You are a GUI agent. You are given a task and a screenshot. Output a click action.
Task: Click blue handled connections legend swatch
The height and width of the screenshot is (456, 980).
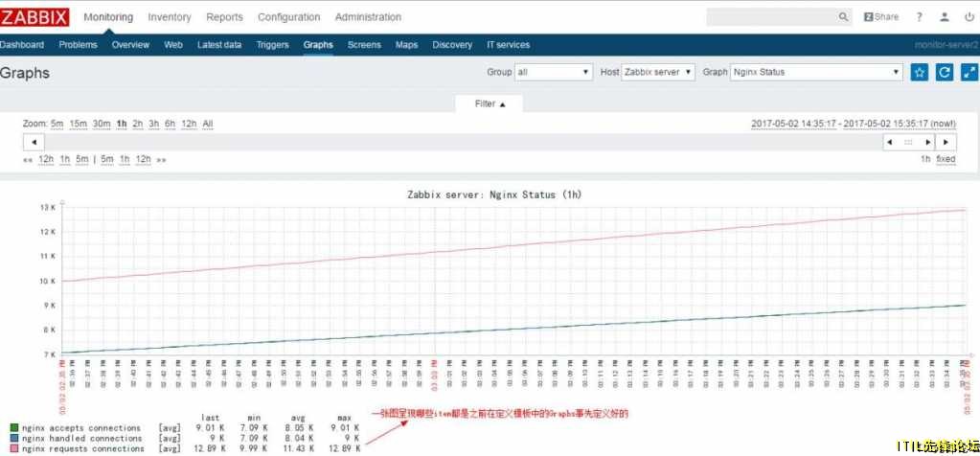click(x=14, y=439)
